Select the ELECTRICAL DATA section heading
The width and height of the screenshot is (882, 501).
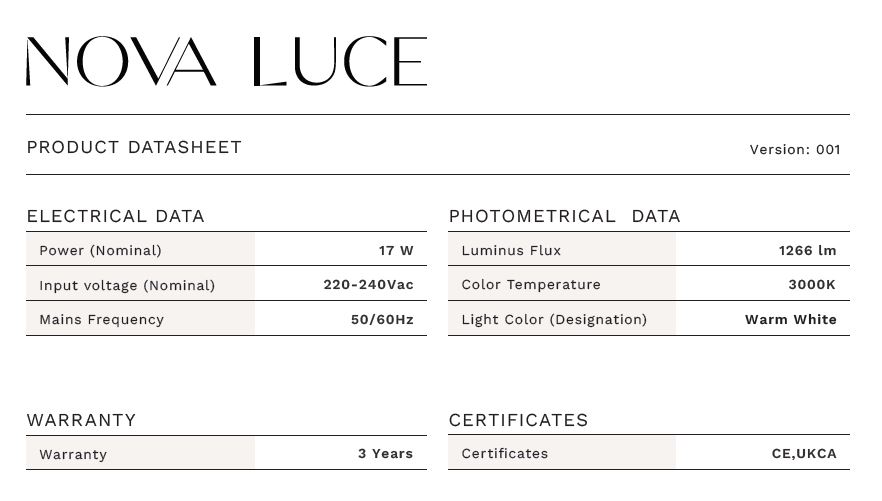coord(115,216)
